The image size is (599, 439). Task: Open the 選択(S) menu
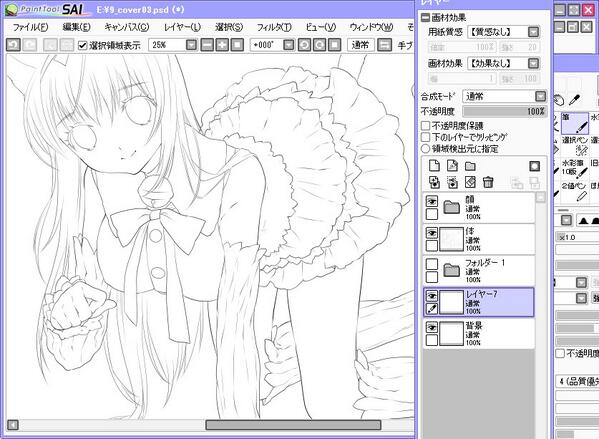click(228, 28)
